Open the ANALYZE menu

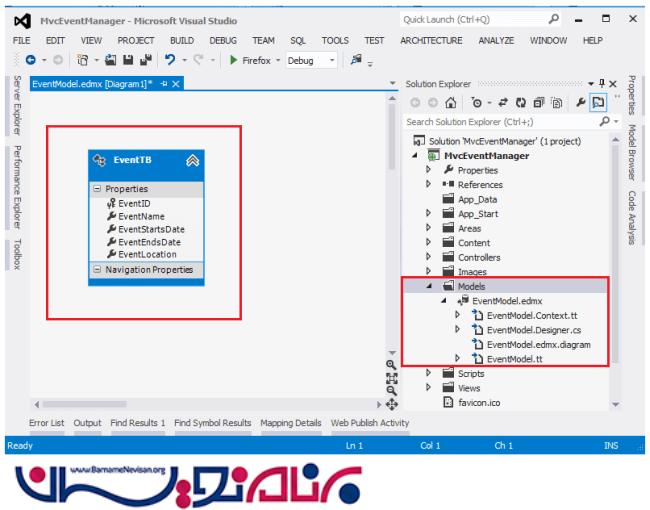(496, 40)
